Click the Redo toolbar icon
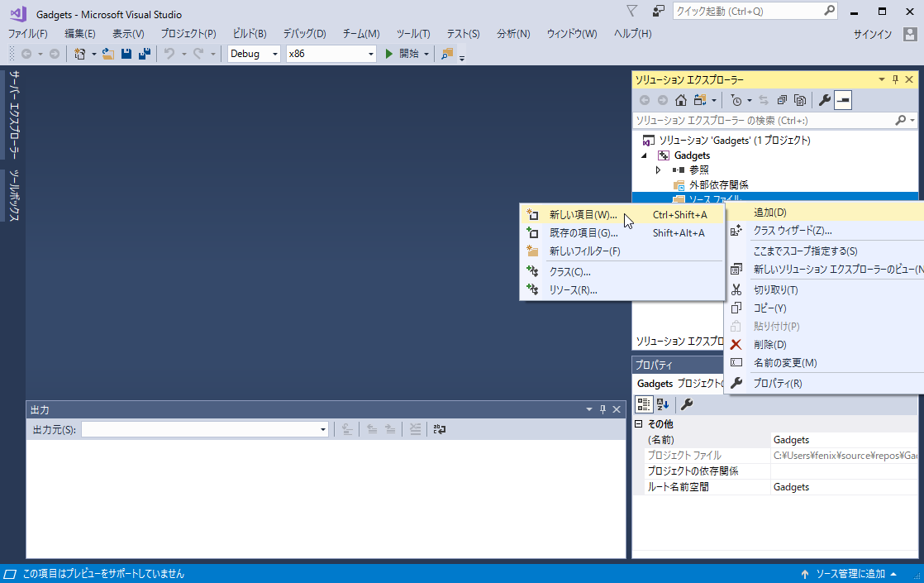This screenshot has height=583, width=924. [198, 54]
